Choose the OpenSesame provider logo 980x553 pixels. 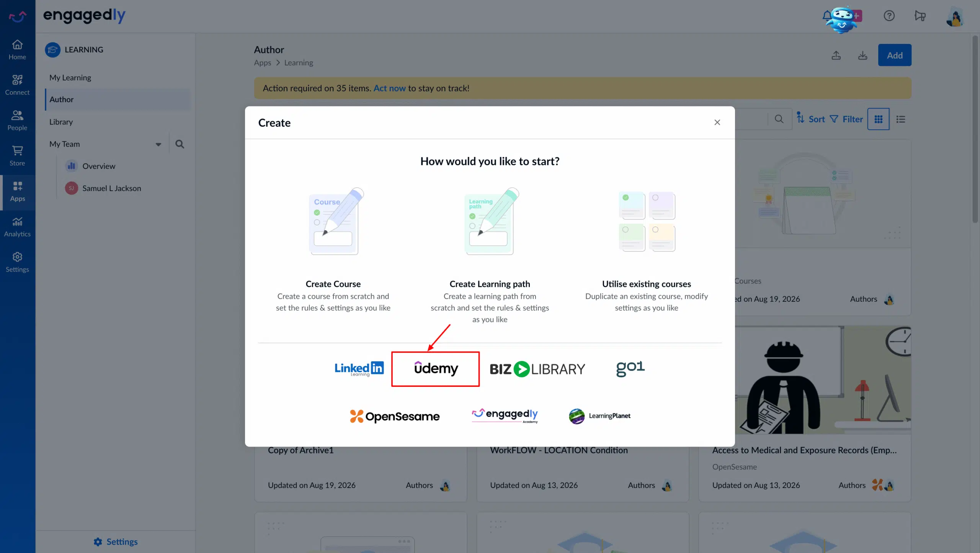tap(395, 416)
